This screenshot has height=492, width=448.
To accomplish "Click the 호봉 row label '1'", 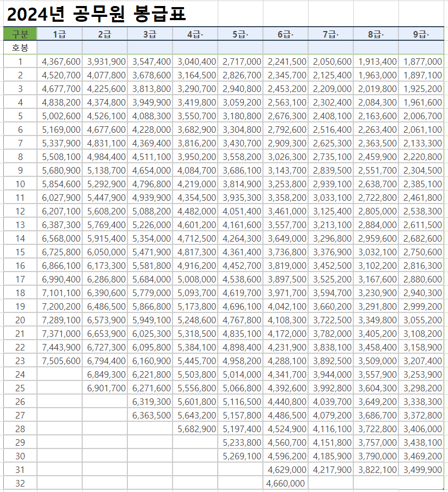I will point(20,61).
